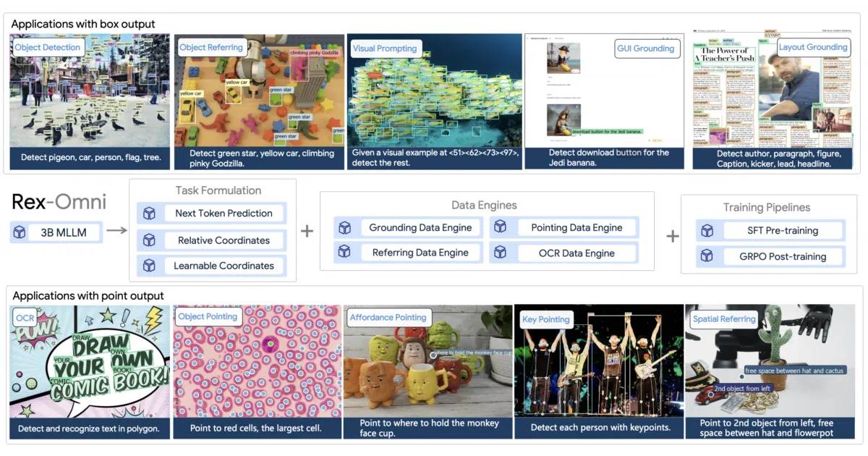Click caption 'Point to where to hold the monkey face cup.'

(429, 428)
